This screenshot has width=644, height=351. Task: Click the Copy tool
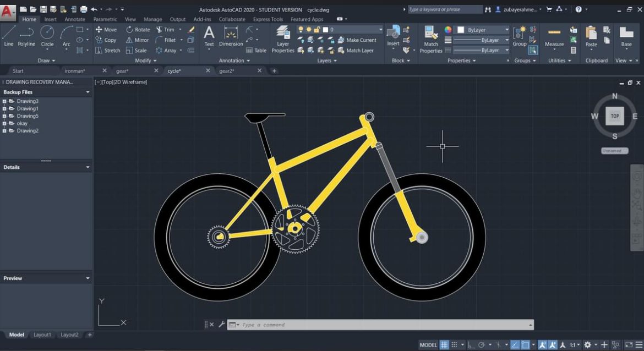coord(106,40)
